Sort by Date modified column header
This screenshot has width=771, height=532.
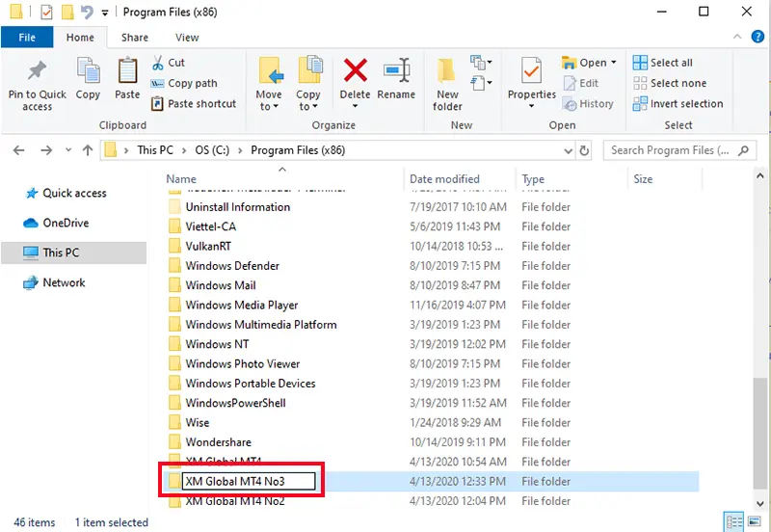[444, 179]
